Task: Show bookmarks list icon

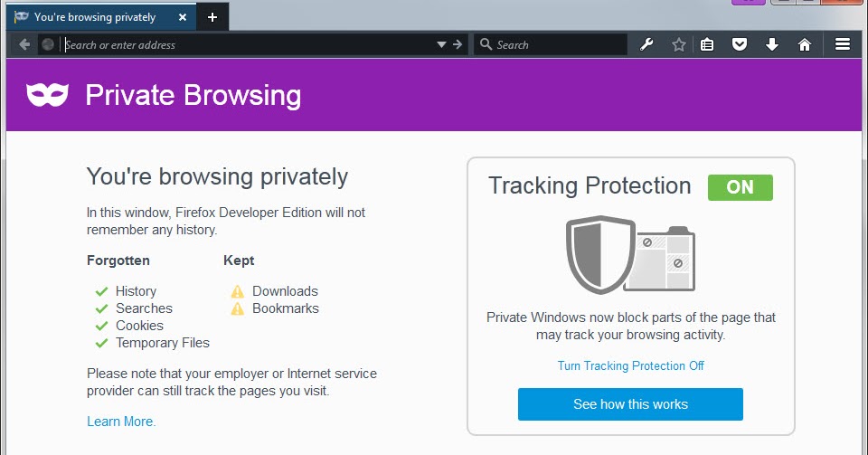Action: tap(708, 44)
